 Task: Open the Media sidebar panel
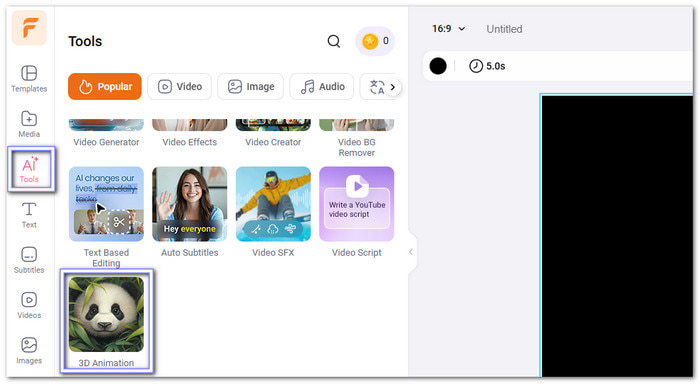click(x=29, y=124)
